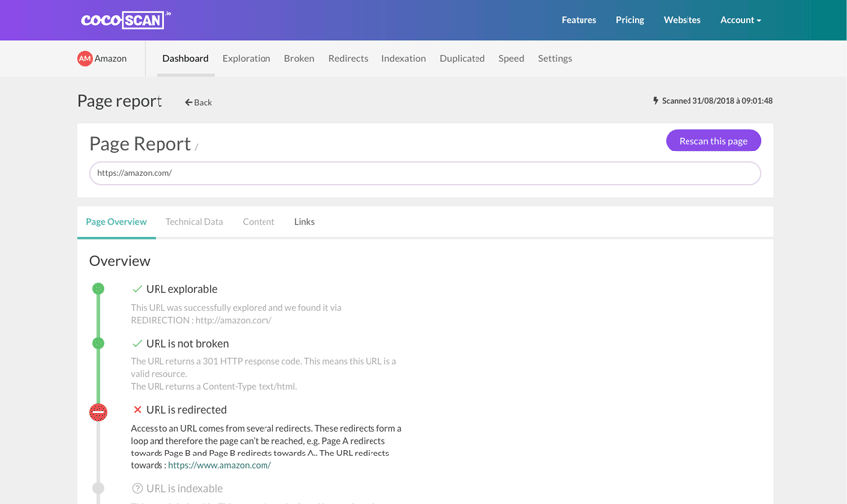Open the Account dropdown menu
This screenshot has height=504, width=847.
point(740,20)
